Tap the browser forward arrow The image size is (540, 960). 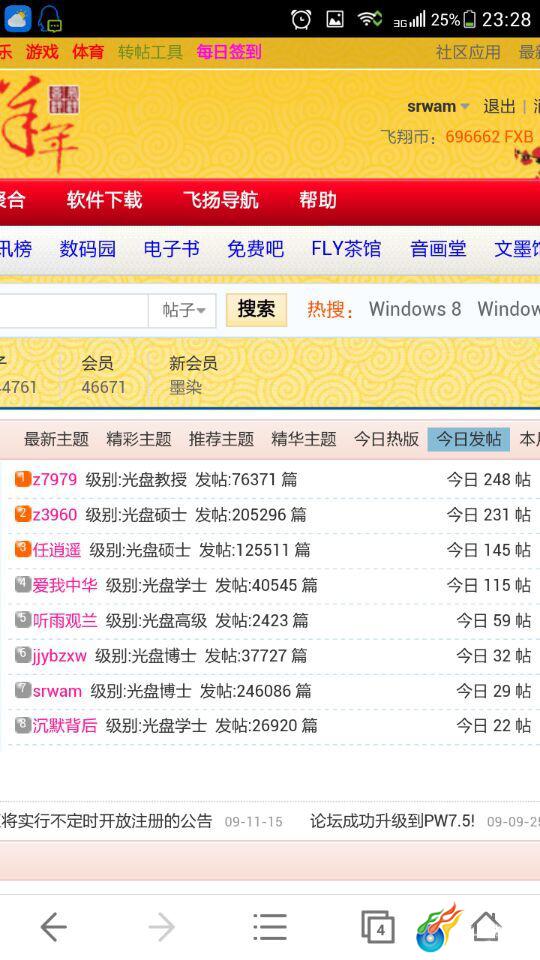click(x=162, y=928)
